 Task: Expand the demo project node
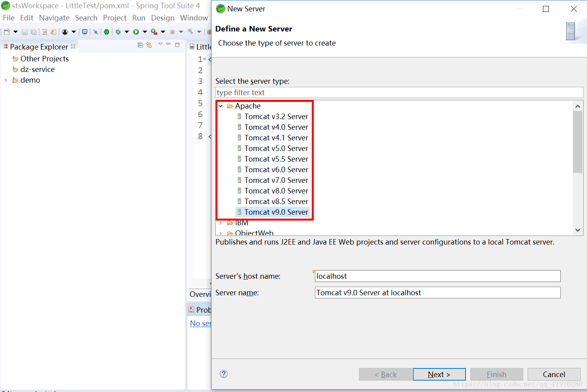6,80
